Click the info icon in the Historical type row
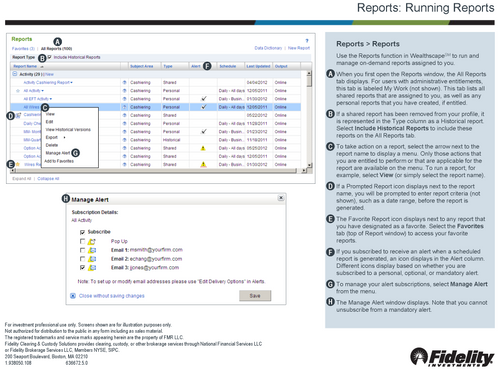Image resolution: width=500 pixels, height=380 pixels. 125,140
